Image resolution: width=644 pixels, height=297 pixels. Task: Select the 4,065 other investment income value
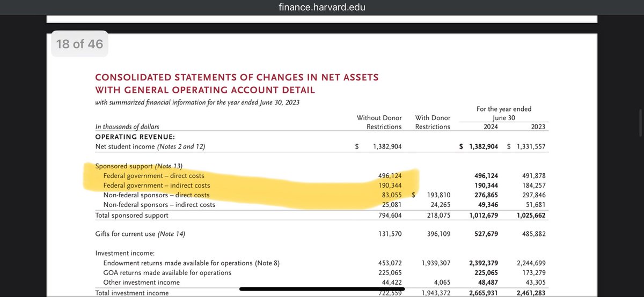[442, 283]
